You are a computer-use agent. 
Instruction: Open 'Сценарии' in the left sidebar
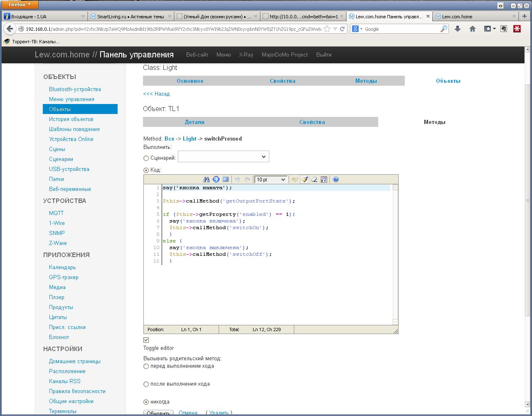click(x=61, y=159)
